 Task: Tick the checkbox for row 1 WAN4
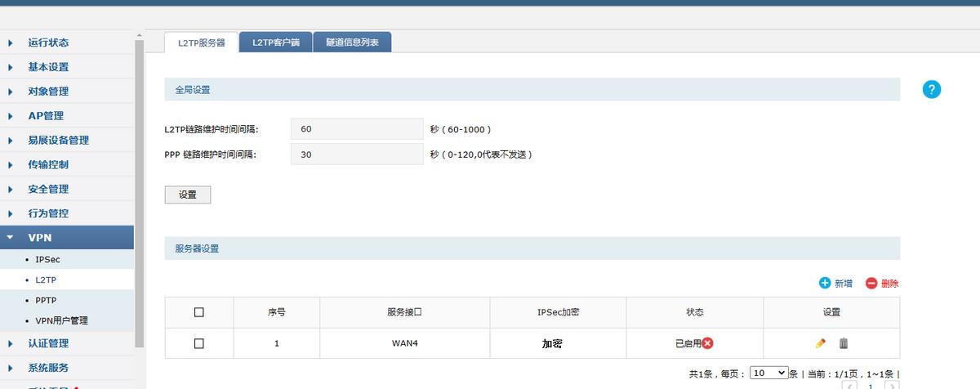[198, 343]
